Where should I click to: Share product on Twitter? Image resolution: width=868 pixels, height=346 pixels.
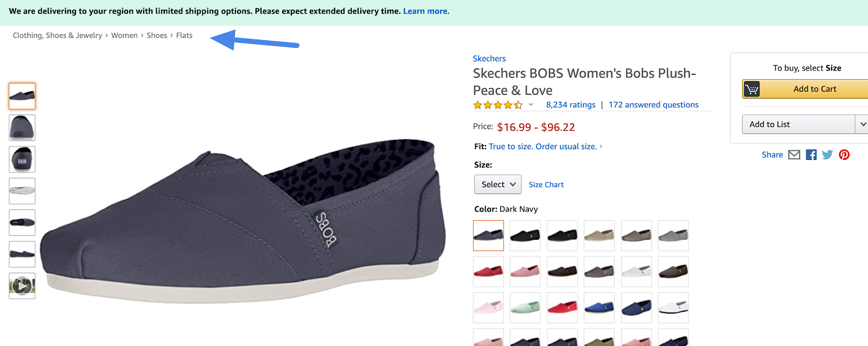827,155
